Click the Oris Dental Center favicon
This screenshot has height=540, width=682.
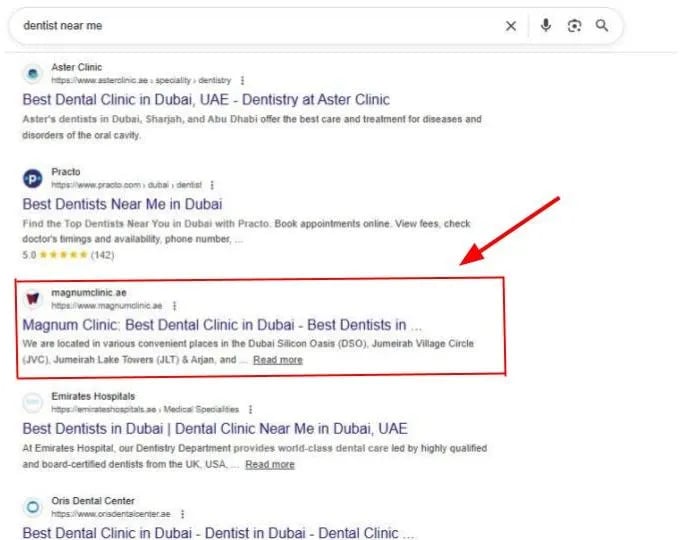coord(33,507)
